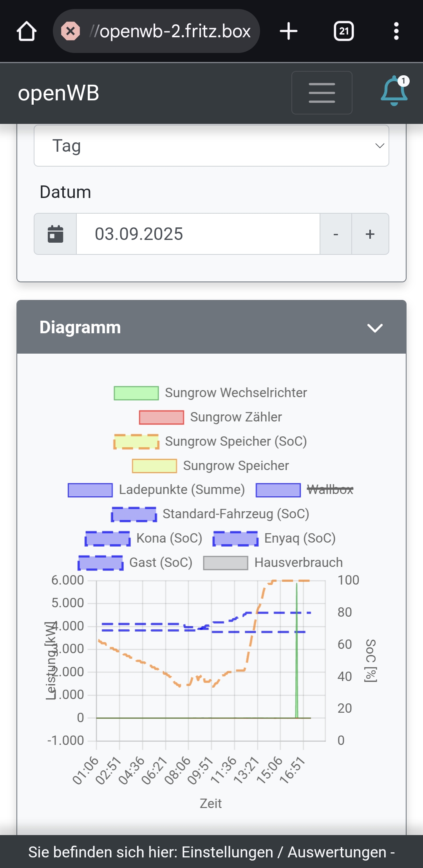Increase the date with plus button

point(370,234)
